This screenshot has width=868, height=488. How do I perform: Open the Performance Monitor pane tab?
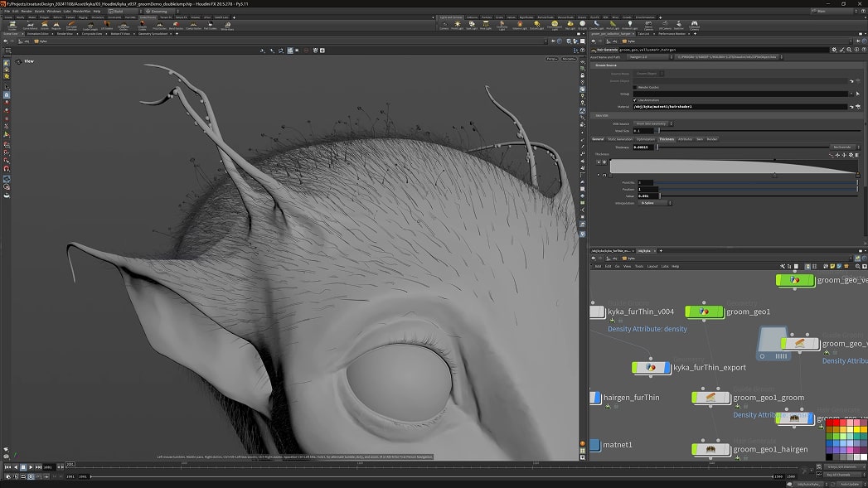(x=672, y=34)
